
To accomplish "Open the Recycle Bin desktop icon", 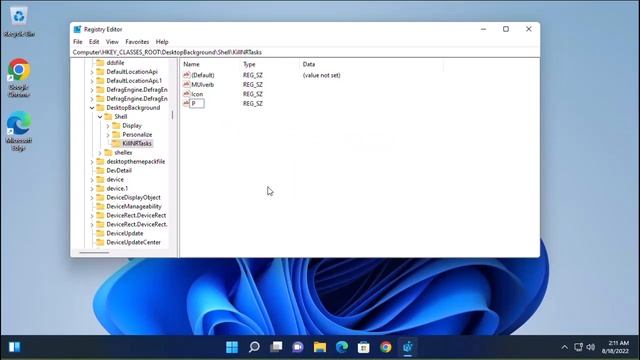I will [x=19, y=22].
